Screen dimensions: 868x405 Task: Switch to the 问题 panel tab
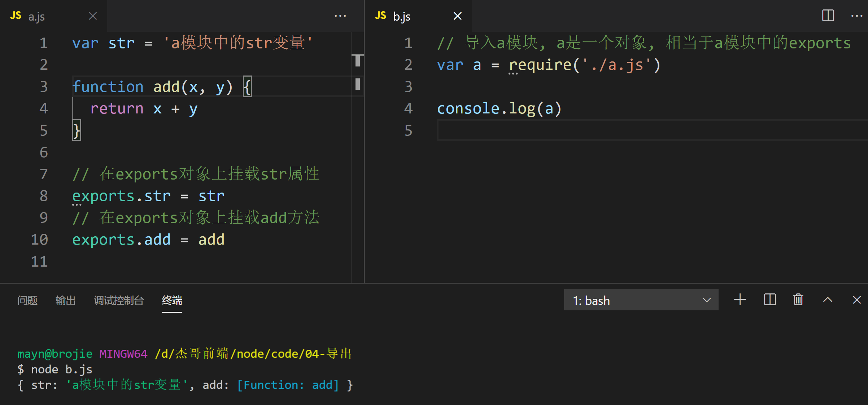[27, 300]
